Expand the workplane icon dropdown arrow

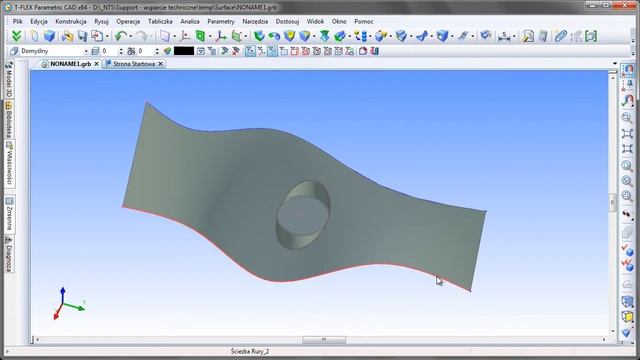[x=210, y=37]
